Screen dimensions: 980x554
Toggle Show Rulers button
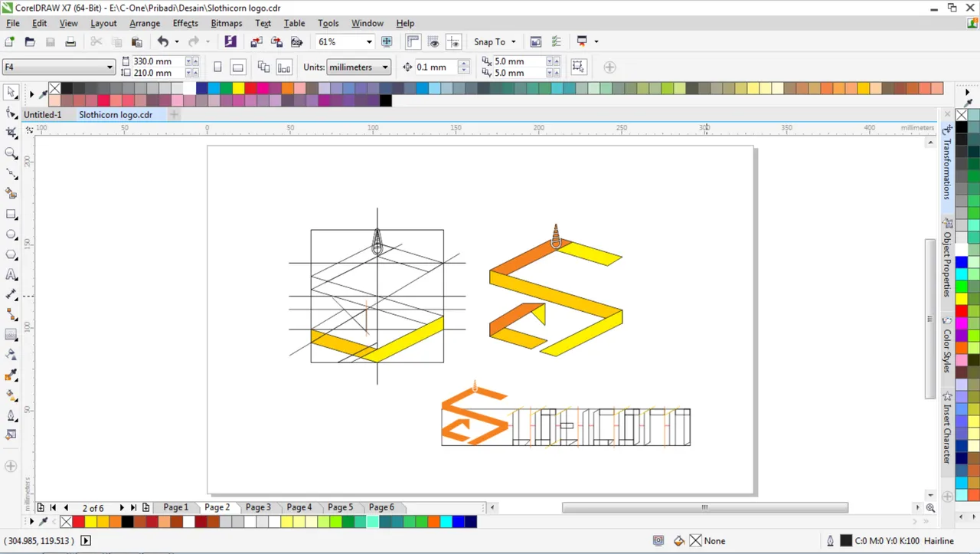click(413, 41)
